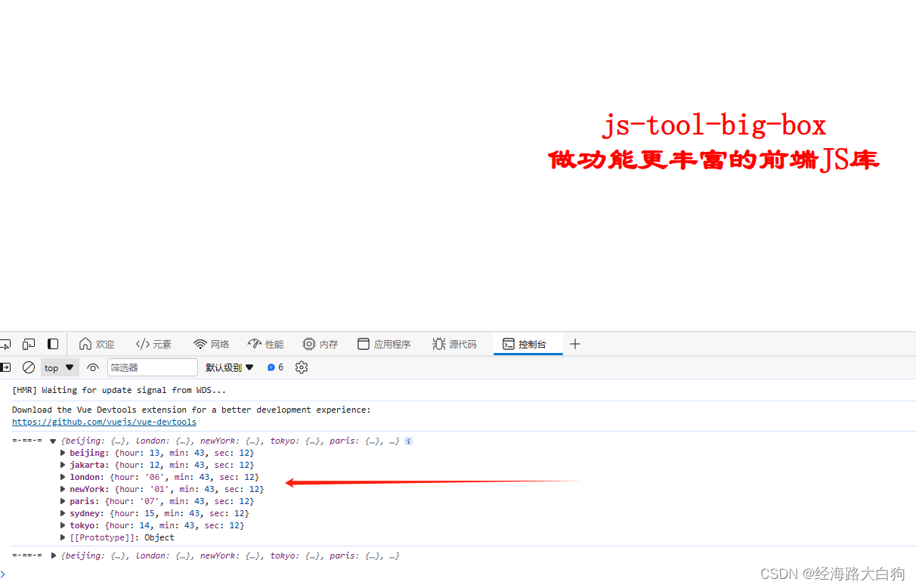
Task: Expand the beijing property
Action: [x=63, y=453]
